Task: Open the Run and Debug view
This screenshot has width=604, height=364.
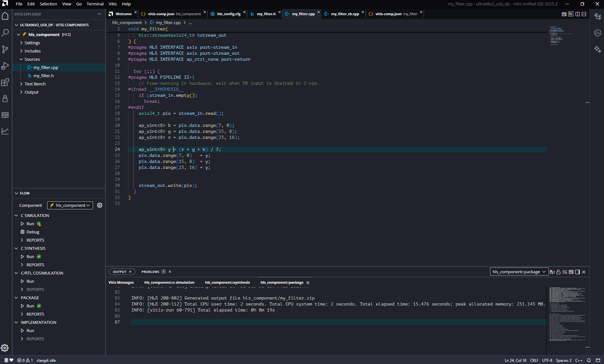Action: click(x=5, y=65)
